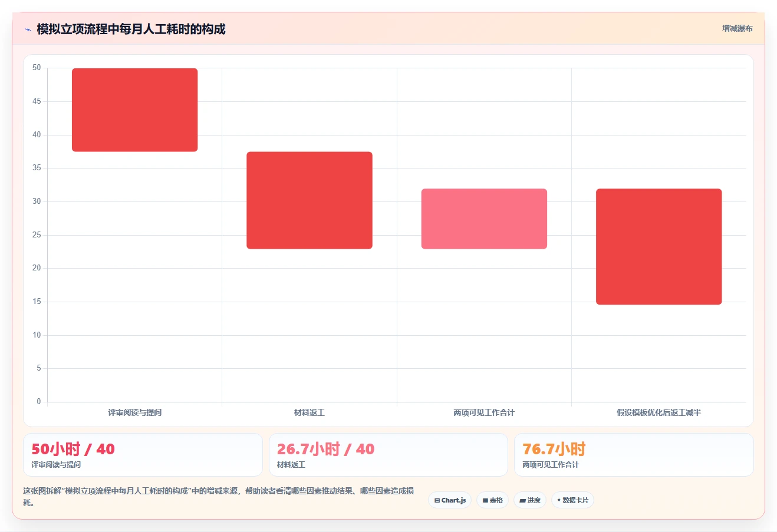Click the red bar for 材料返工
777x532 pixels.
click(x=310, y=200)
